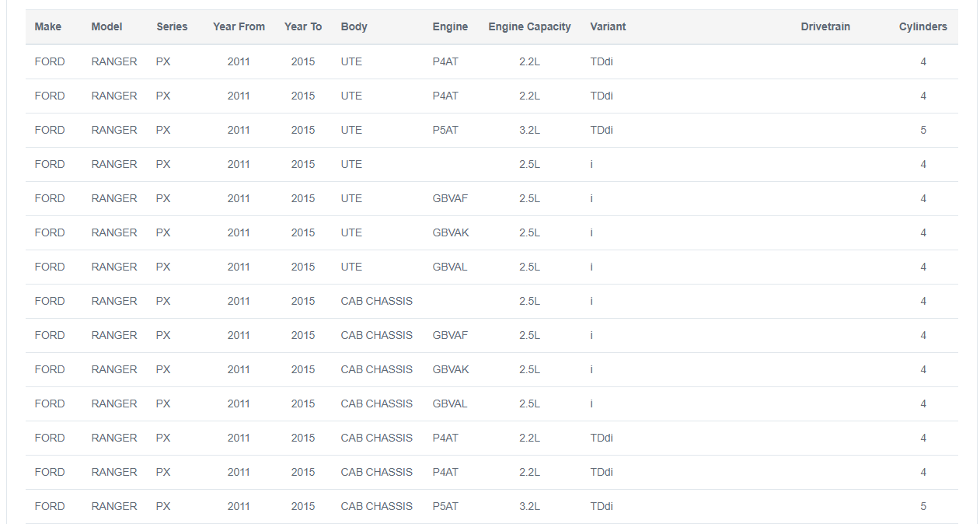Click UTE body in row without engine code

coord(351,164)
